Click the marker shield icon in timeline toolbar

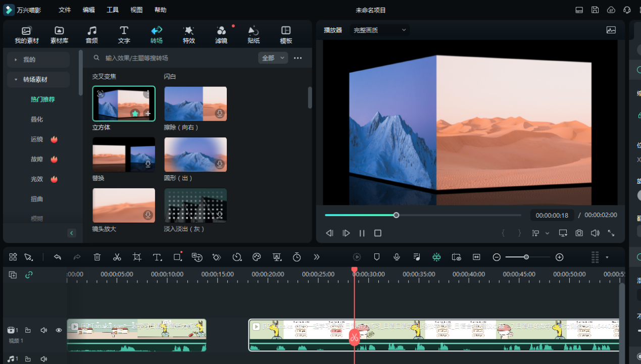tap(376, 257)
